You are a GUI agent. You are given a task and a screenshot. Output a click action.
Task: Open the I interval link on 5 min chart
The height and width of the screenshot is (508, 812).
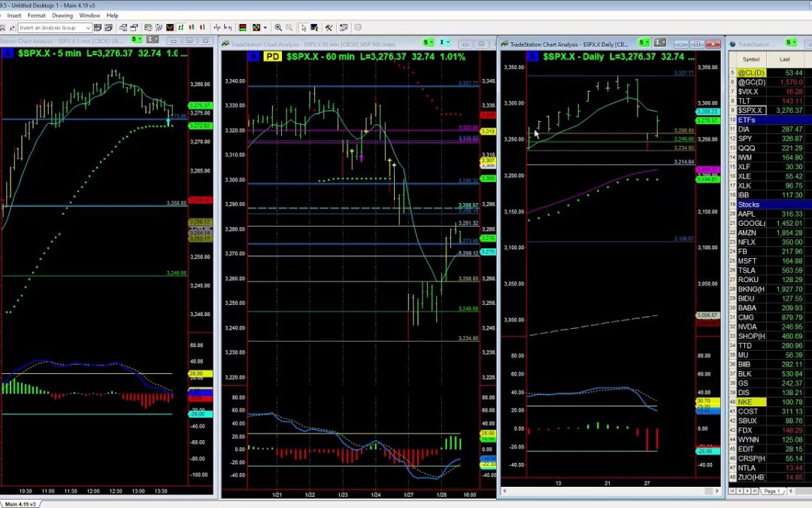pyautogui.click(x=152, y=39)
